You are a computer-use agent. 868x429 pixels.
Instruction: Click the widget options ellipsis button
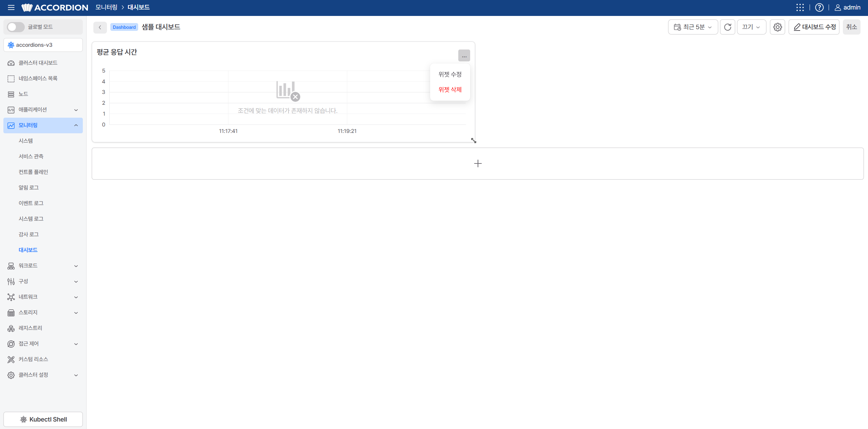[464, 56]
